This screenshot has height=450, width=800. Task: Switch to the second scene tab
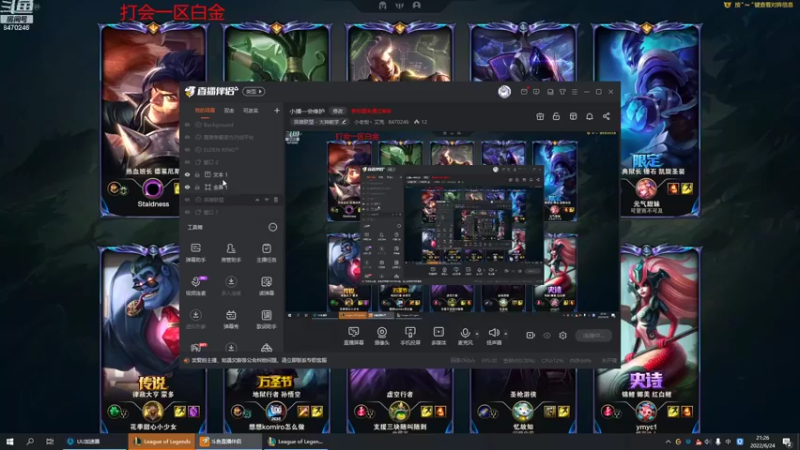229,110
